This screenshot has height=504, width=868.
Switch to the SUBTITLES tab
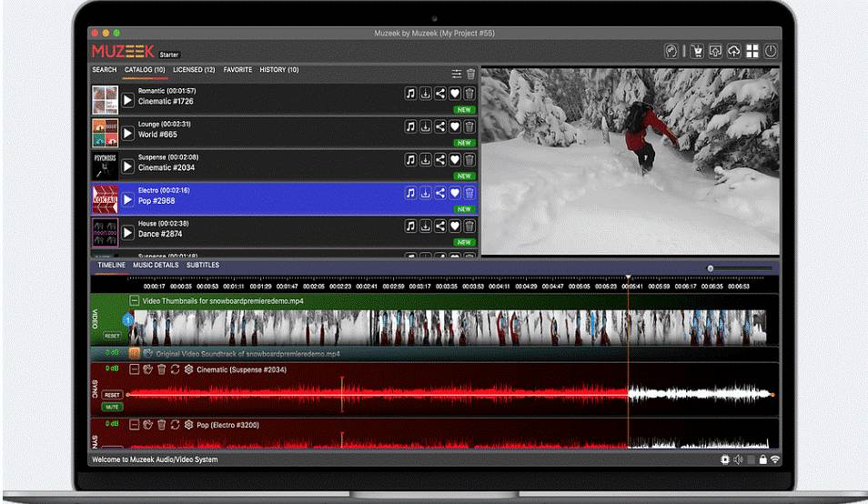203,265
